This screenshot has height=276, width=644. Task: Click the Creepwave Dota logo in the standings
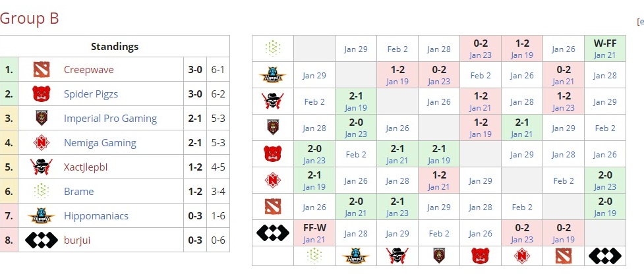[42, 69]
